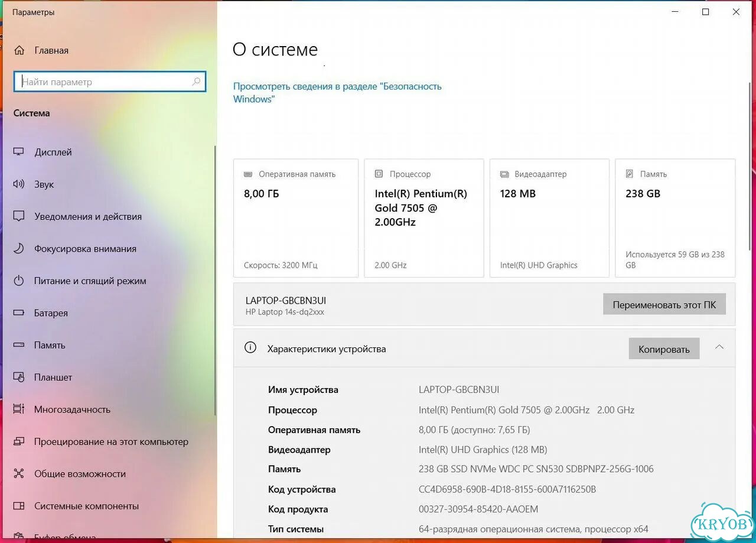The width and height of the screenshot is (756, 543).
Task: Select the Системные компоненты icon
Action: click(x=19, y=506)
